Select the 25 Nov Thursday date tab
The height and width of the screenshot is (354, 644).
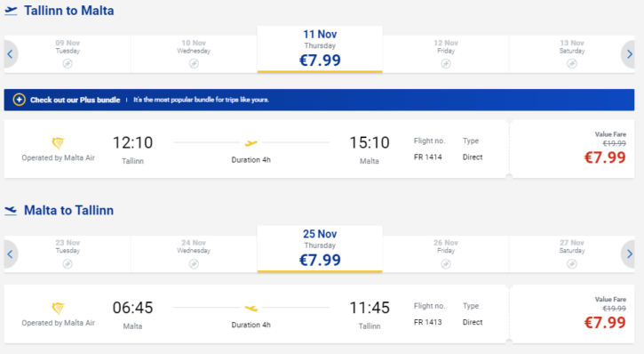320,249
